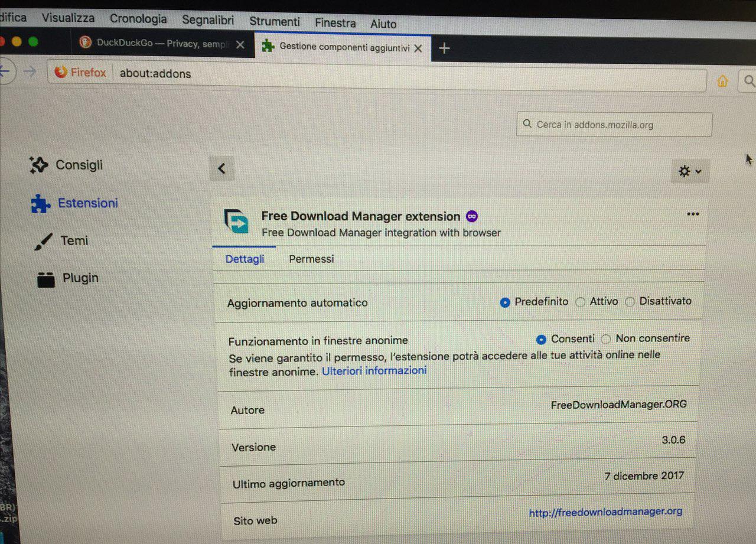756x544 pixels.
Task: Open the Temi section
Action: [x=61, y=241]
